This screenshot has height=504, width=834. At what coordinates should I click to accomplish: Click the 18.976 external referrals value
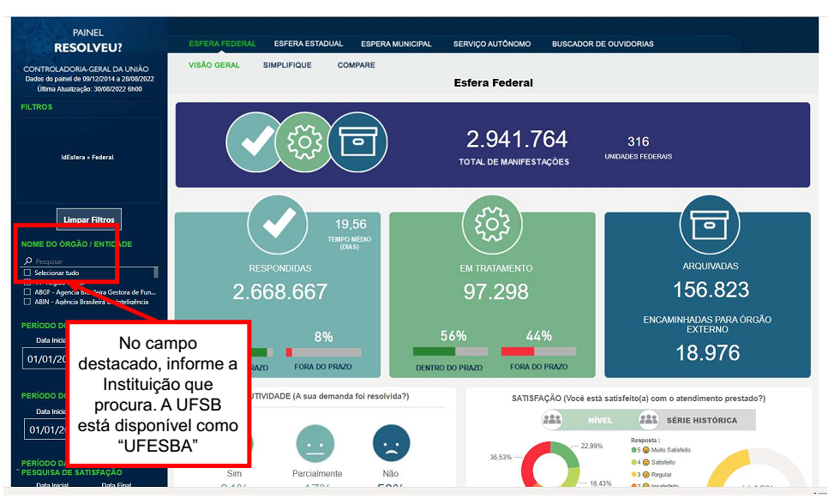tap(707, 353)
